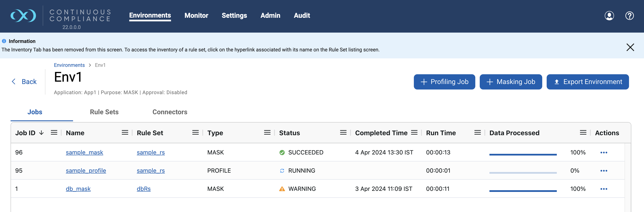Click the RUNNING spinner icon for sample_profile
Screen dimensions: 644x212
coord(282,170)
